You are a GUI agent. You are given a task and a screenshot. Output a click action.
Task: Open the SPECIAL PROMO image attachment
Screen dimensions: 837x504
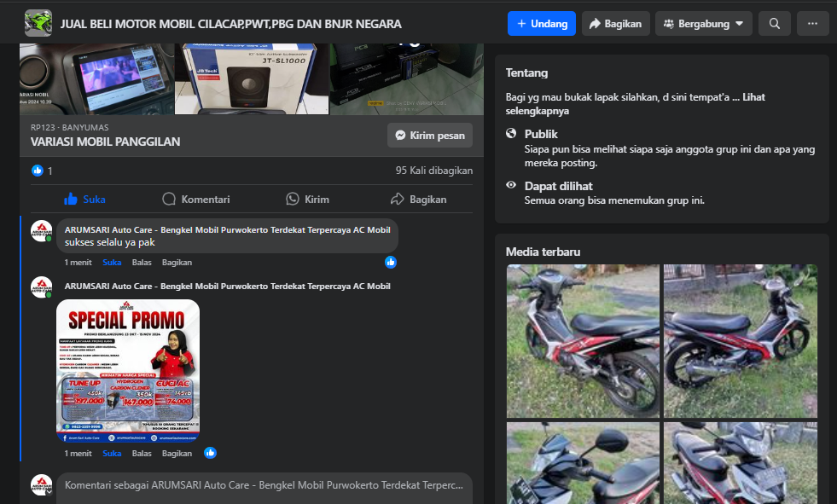(x=128, y=371)
